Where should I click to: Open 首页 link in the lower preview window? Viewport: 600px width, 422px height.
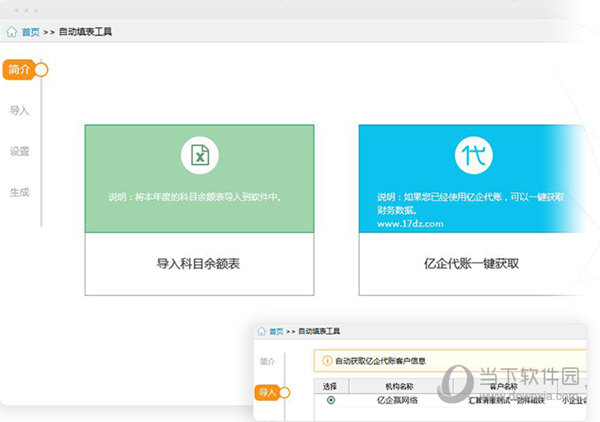(x=276, y=331)
